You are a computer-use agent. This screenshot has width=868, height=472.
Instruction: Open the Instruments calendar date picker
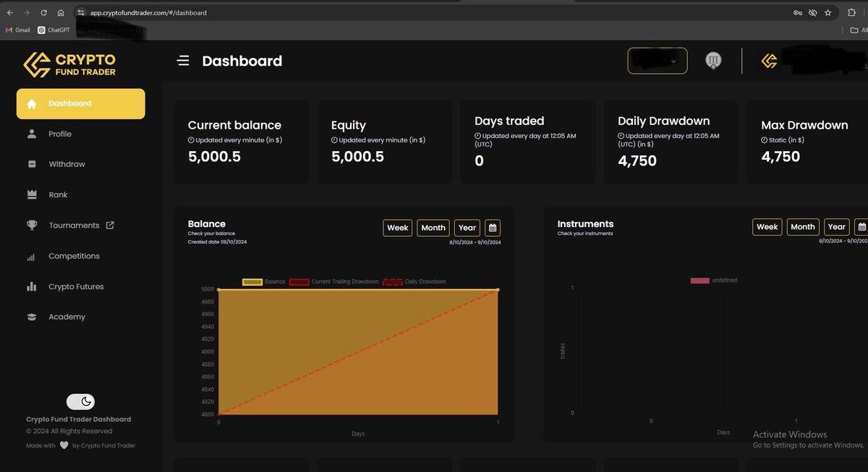[x=861, y=226]
